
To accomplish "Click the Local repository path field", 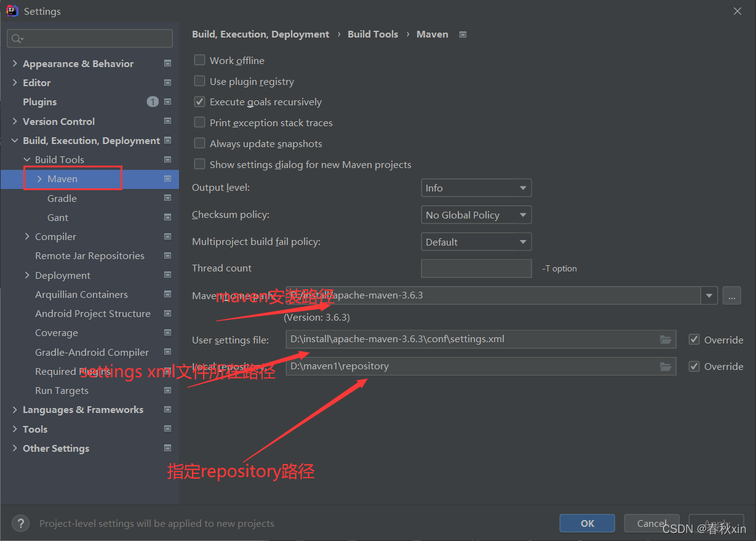I will pos(481,366).
